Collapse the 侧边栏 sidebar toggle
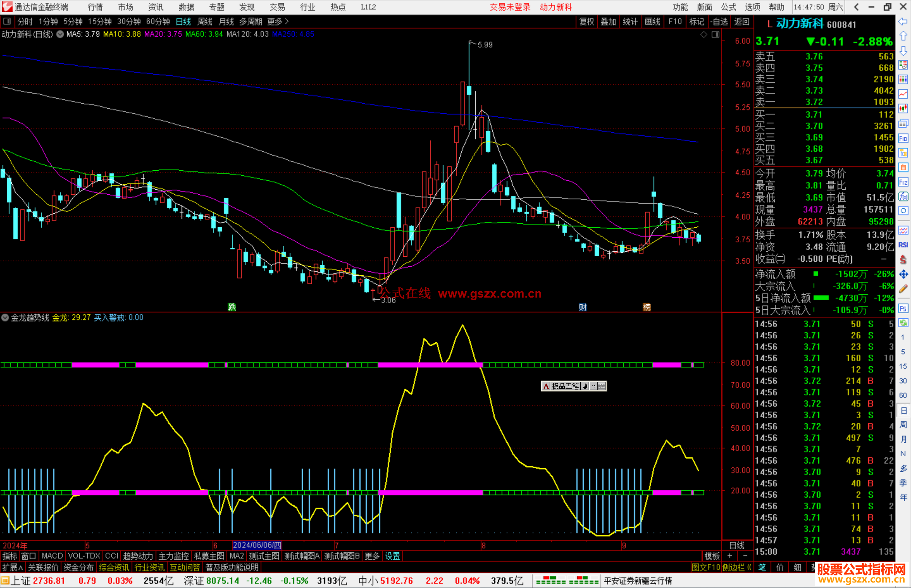Viewport: 911px width, 588px height. tap(737, 567)
